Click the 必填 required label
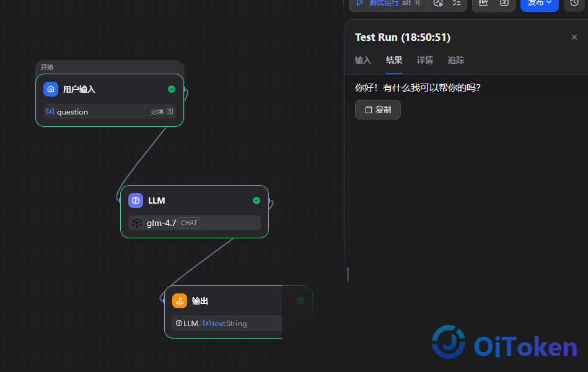The image size is (588, 372). tap(157, 112)
